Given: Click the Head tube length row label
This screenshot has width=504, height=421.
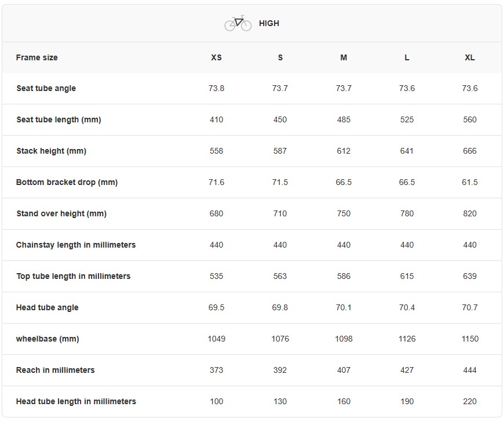Looking at the screenshot, I should 76,402.
